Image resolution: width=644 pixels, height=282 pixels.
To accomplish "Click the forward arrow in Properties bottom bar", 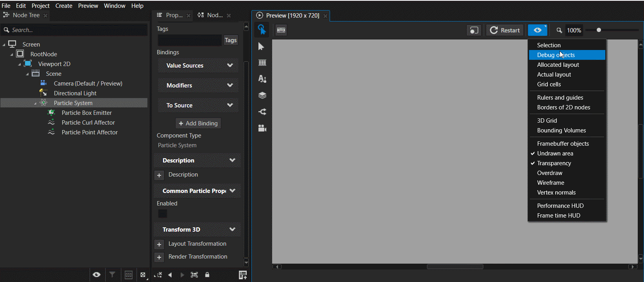I will (182, 275).
